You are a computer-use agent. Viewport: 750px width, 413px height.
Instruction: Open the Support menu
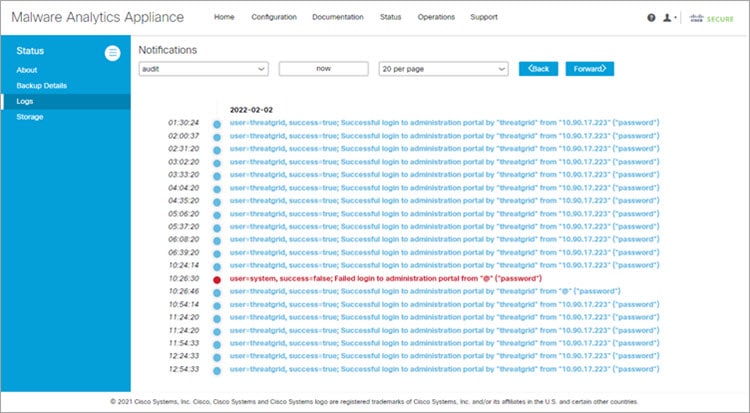click(484, 17)
